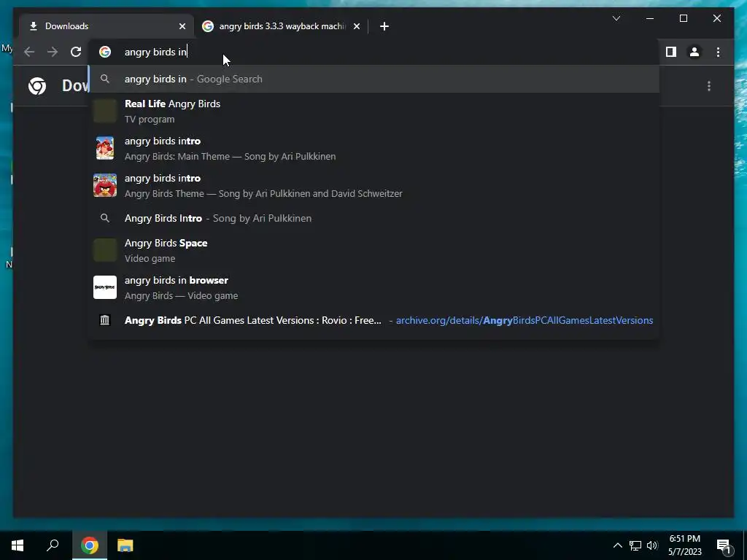Select angry birds in browser suggestion

pos(374,287)
